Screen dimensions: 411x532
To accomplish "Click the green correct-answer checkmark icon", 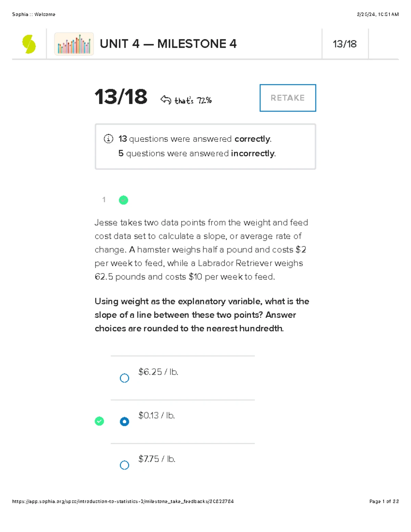I will pyautogui.click(x=99, y=421).
